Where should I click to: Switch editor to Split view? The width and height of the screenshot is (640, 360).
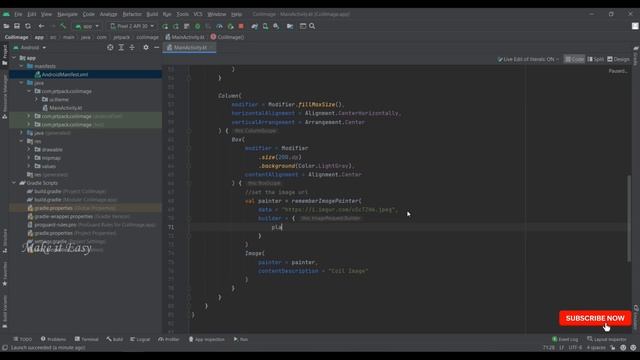click(x=596, y=59)
